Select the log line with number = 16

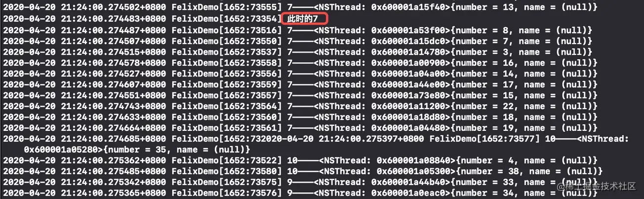click(x=300, y=63)
